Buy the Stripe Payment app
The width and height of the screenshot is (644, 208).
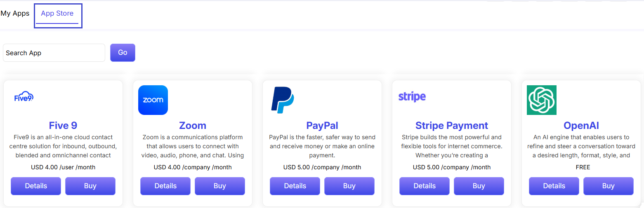(479, 186)
